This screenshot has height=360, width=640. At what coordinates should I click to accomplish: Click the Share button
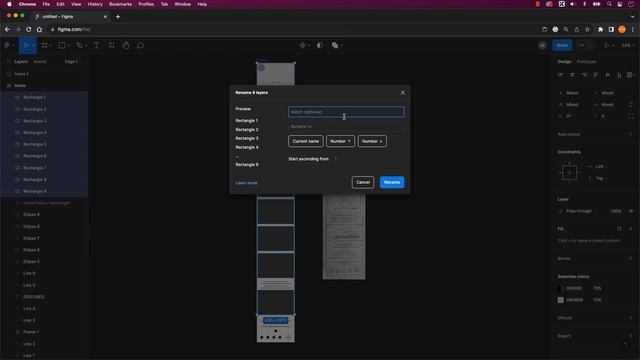(562, 45)
